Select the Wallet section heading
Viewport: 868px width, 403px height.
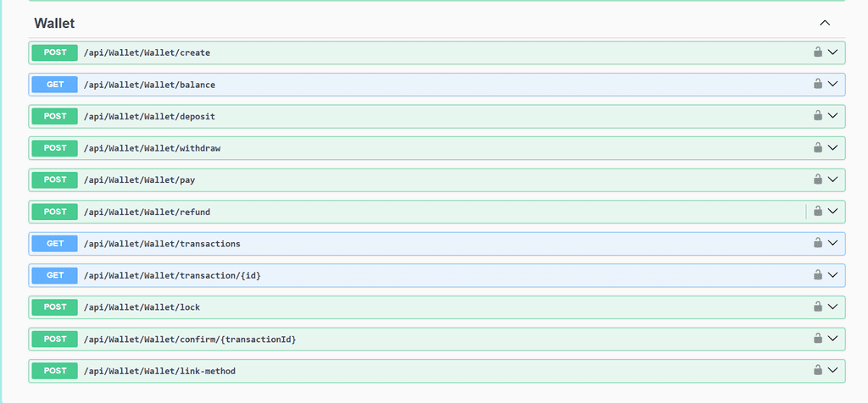pos(54,23)
